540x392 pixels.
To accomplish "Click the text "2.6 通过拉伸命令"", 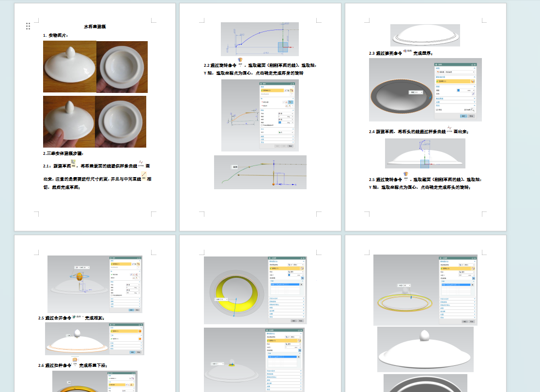I will [x=54, y=365].
